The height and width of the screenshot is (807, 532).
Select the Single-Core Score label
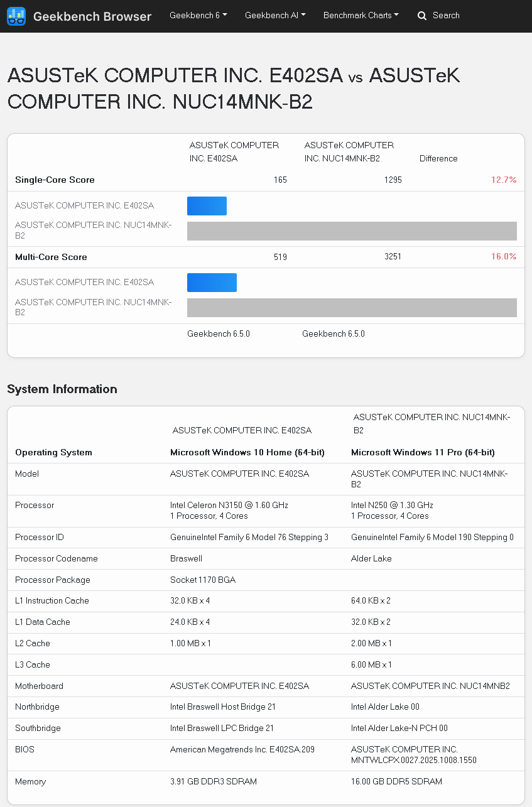(55, 180)
